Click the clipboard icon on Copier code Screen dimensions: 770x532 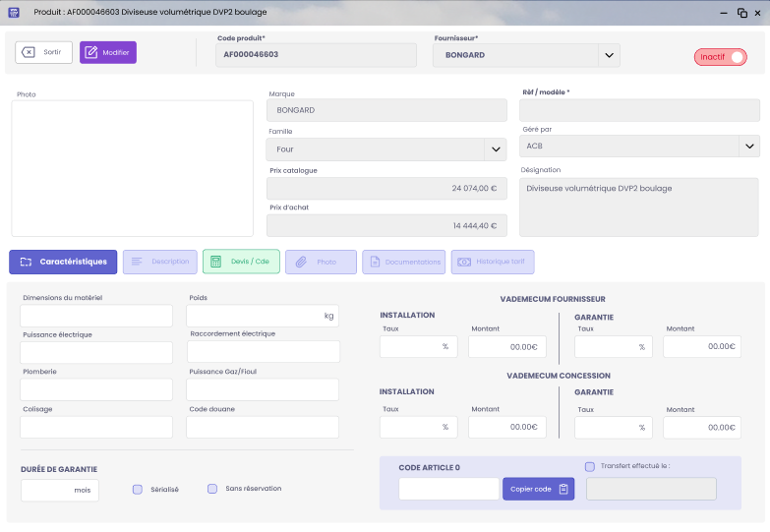click(x=563, y=489)
